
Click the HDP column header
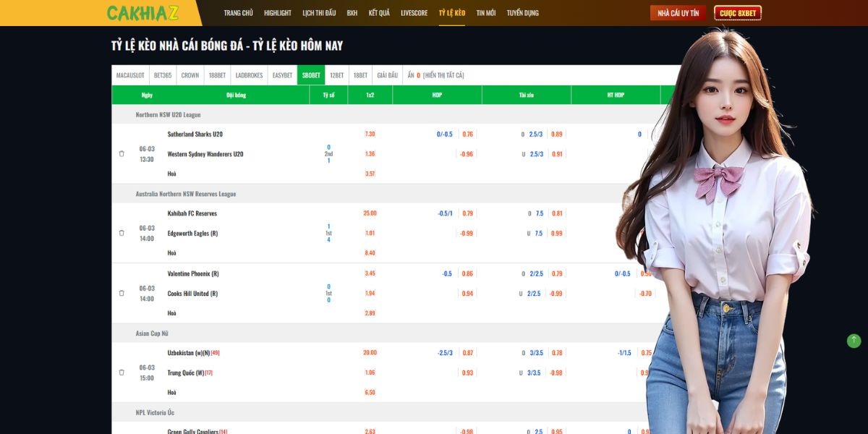437,95
